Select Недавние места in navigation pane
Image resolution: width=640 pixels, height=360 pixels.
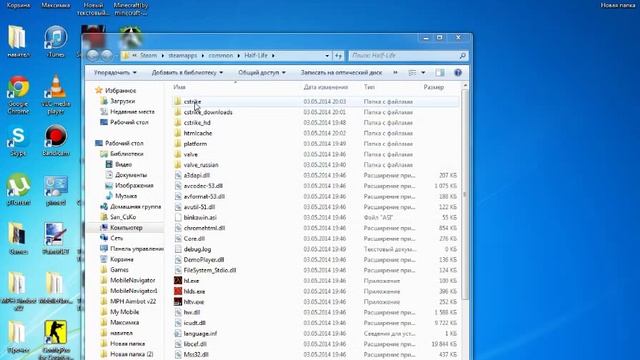[132, 112]
